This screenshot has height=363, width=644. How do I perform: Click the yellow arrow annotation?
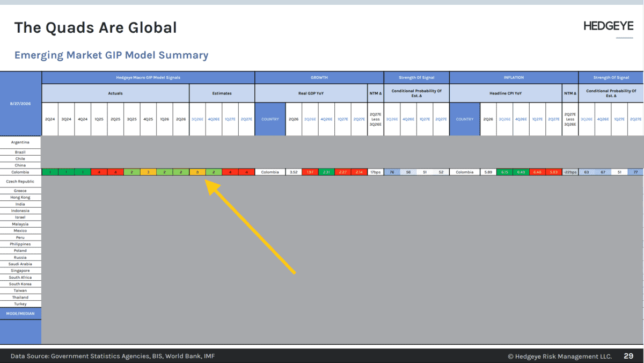(x=251, y=227)
